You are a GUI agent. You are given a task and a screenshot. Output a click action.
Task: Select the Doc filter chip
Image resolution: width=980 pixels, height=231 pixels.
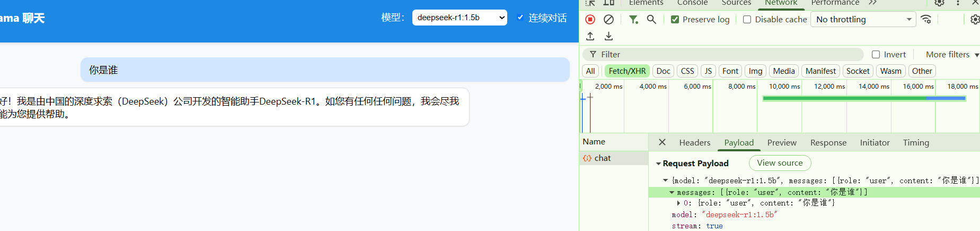tap(663, 71)
